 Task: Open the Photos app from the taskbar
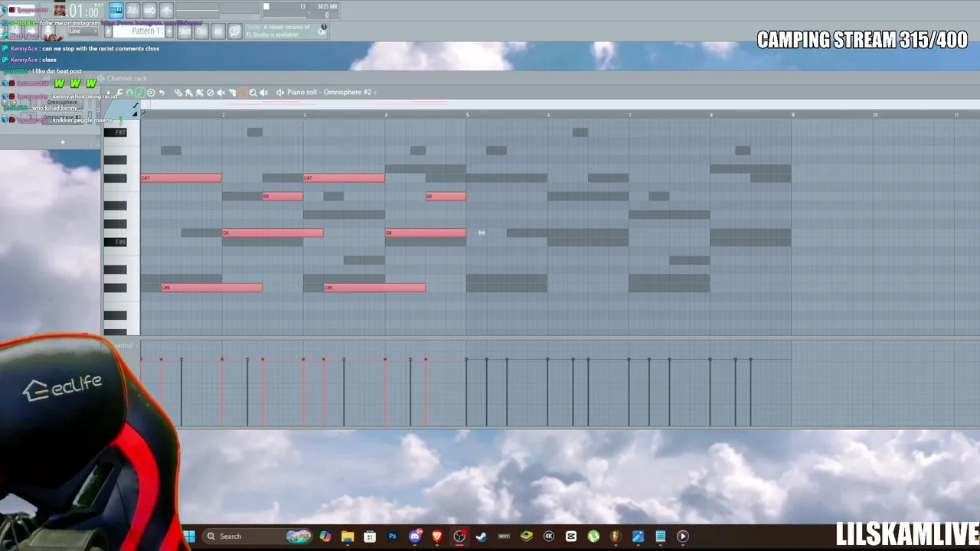[638, 536]
